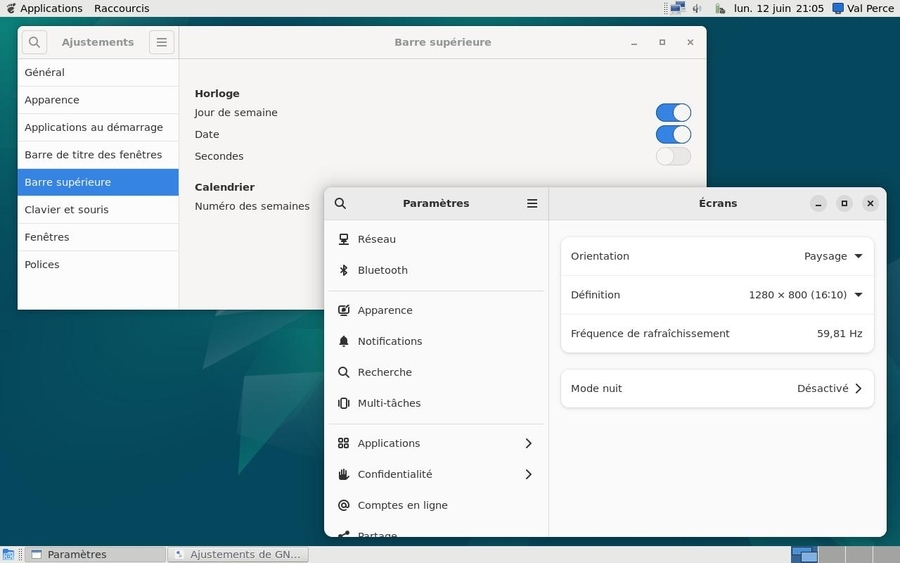The width and height of the screenshot is (900, 563).
Task: Click the search icon in Paramètres window
Action: pyautogui.click(x=340, y=203)
